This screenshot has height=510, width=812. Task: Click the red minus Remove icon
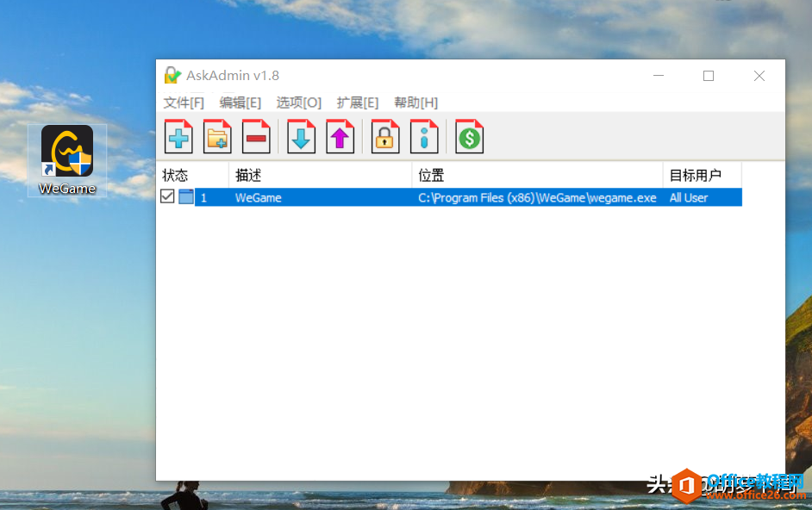point(256,137)
